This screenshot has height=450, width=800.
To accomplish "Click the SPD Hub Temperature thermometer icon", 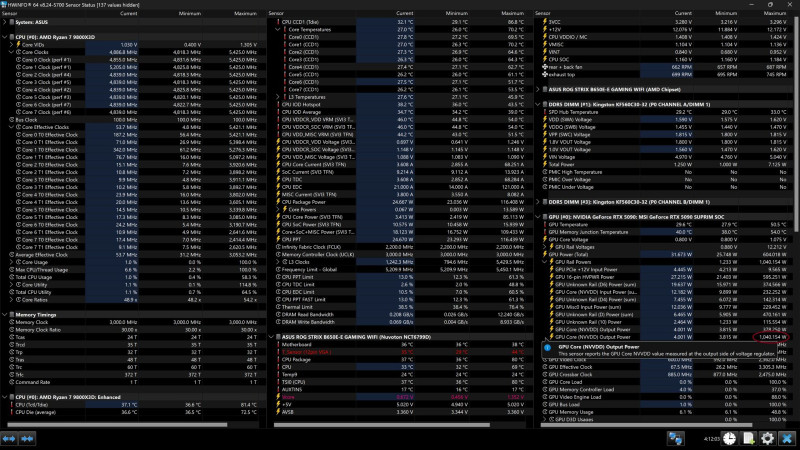I will tap(544, 112).
